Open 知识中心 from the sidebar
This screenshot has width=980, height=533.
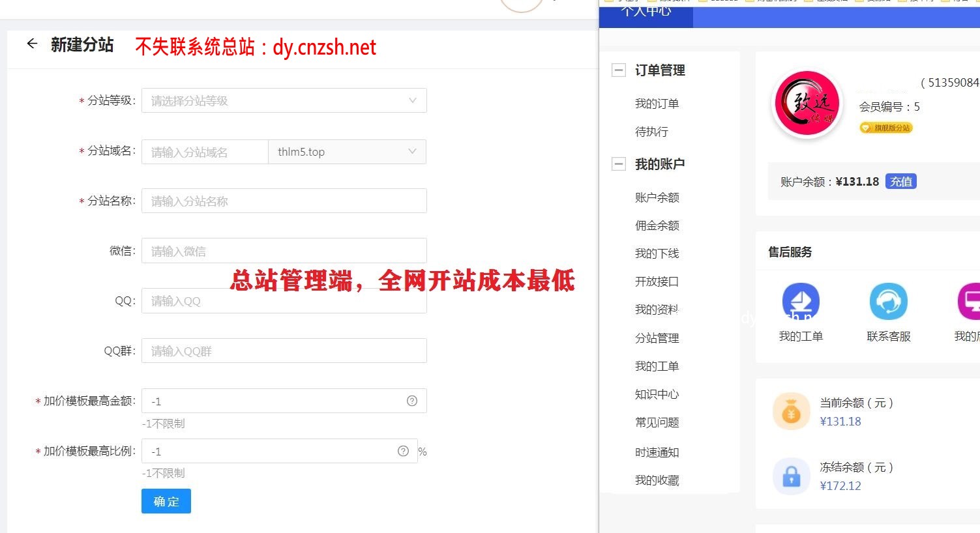pos(657,394)
